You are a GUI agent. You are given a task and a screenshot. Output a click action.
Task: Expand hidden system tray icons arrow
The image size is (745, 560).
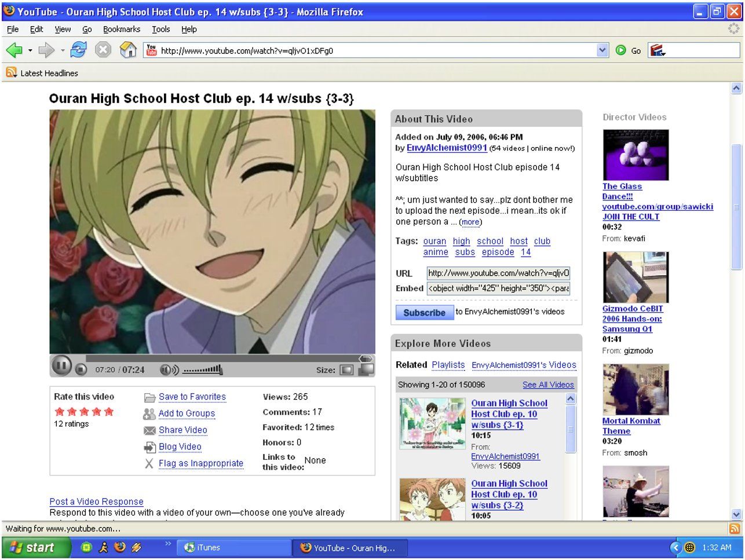click(675, 547)
